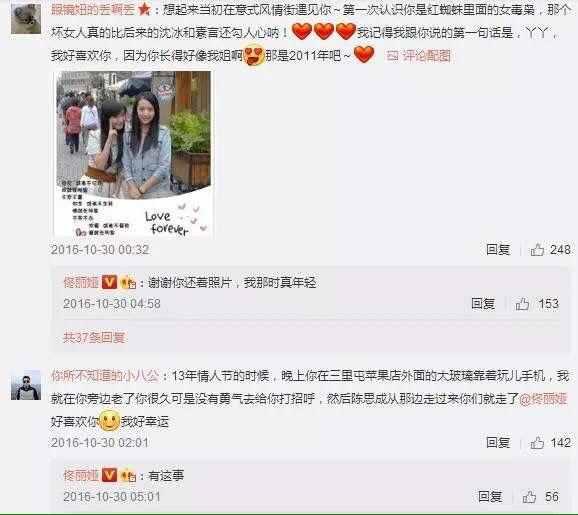Reply to the comment posted 2016-10-30 00:32
The height and width of the screenshot is (515, 578).
point(498,250)
